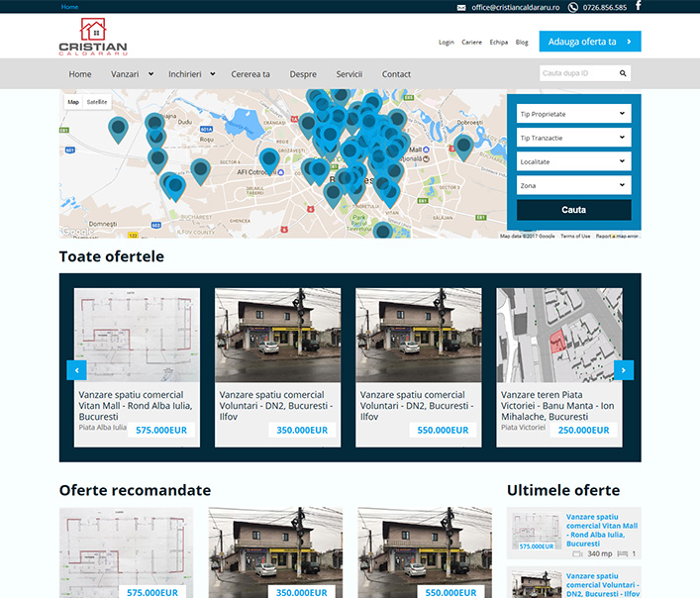Screen dimensions: 700x598
Task: Open the Piata Victoriei terrain map thumbnail
Action: coord(559,335)
